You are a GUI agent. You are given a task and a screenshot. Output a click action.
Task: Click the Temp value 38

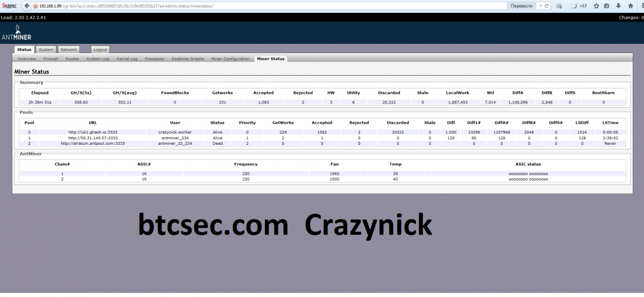[395, 174]
